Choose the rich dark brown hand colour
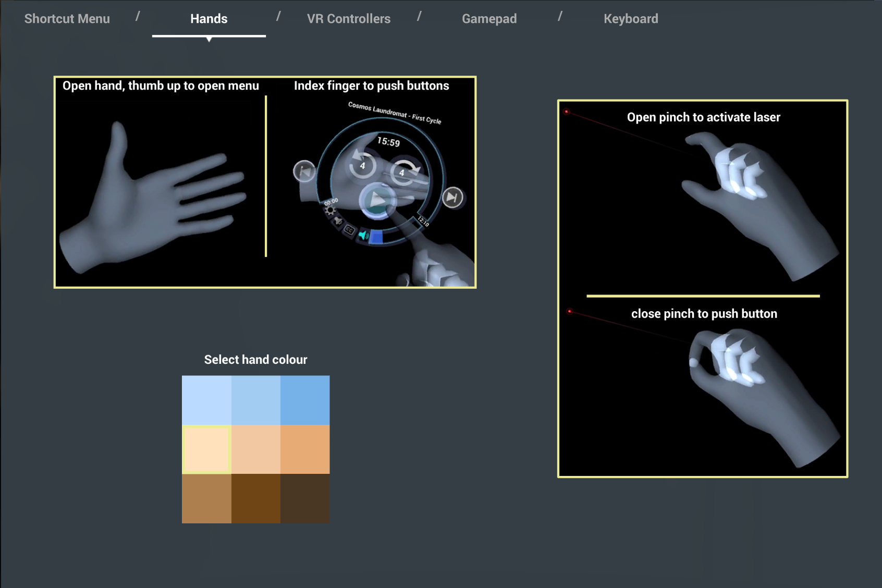The height and width of the screenshot is (588, 882). pyautogui.click(x=256, y=498)
